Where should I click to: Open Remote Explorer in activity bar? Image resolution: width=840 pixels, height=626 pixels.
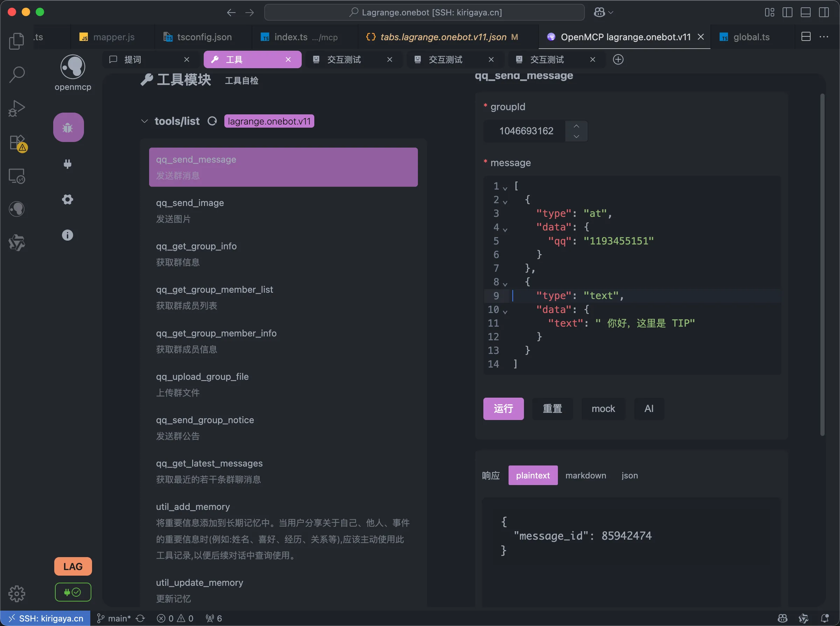pos(17,176)
